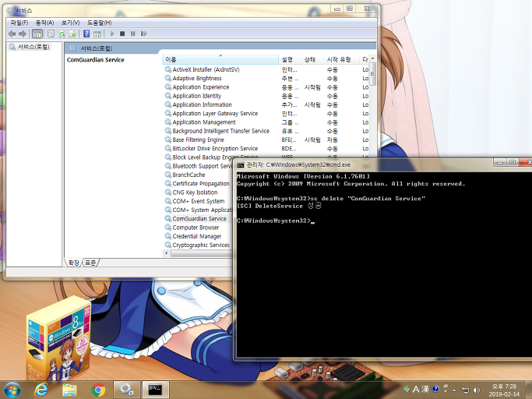The image size is (532, 399).
Task: Click the Refresh toolbar icon in Services
Action: point(62,34)
